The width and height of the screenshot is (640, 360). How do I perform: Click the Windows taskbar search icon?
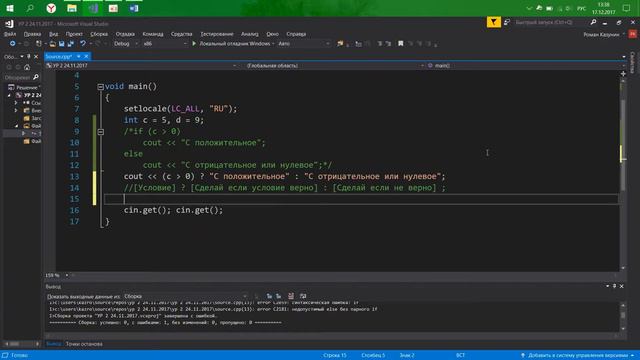tap(30, 8)
